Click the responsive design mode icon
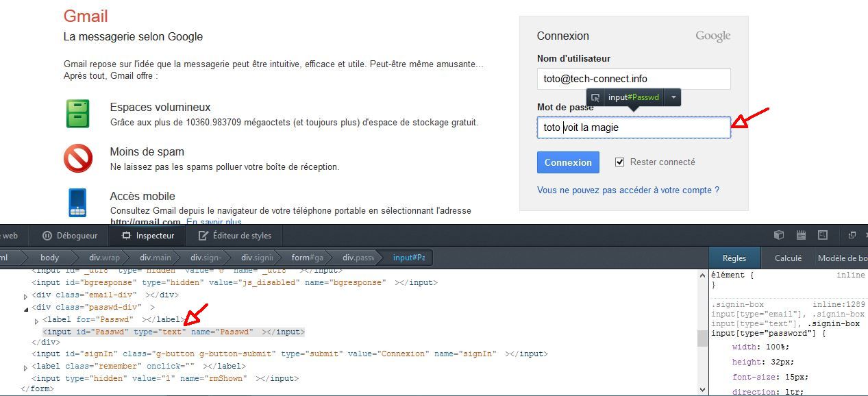 [x=823, y=235]
